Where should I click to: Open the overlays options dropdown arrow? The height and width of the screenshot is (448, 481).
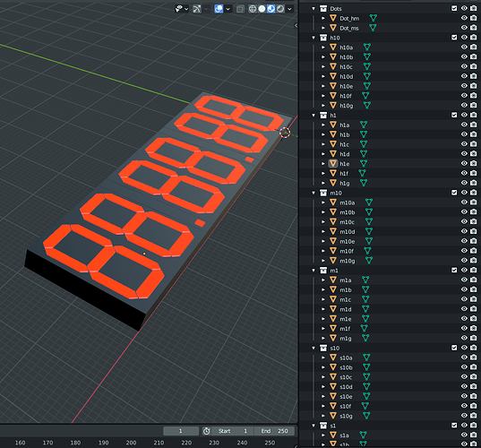coord(228,9)
